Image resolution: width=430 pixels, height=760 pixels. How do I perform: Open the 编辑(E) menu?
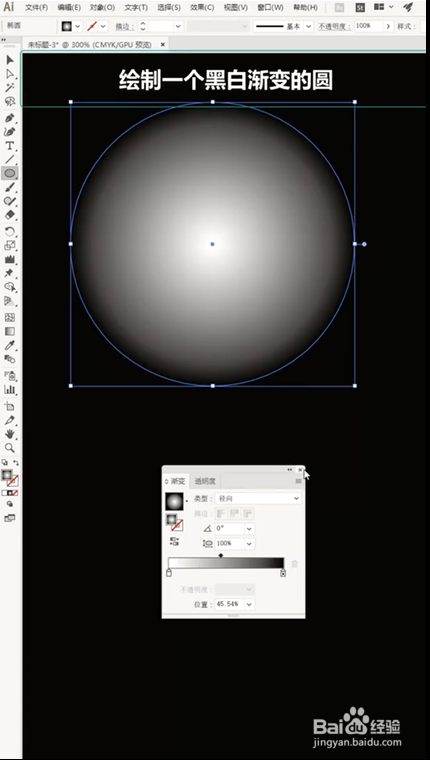point(69,7)
